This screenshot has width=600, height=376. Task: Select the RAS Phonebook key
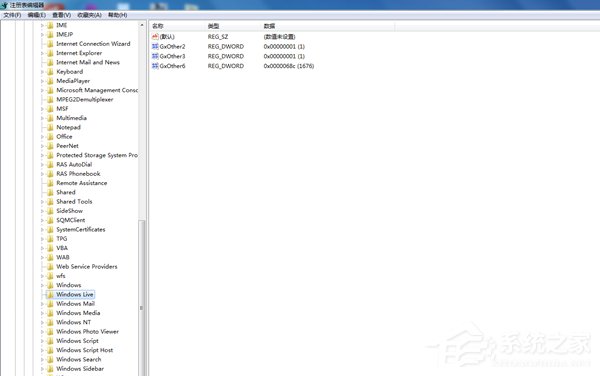pyautogui.click(x=78, y=174)
